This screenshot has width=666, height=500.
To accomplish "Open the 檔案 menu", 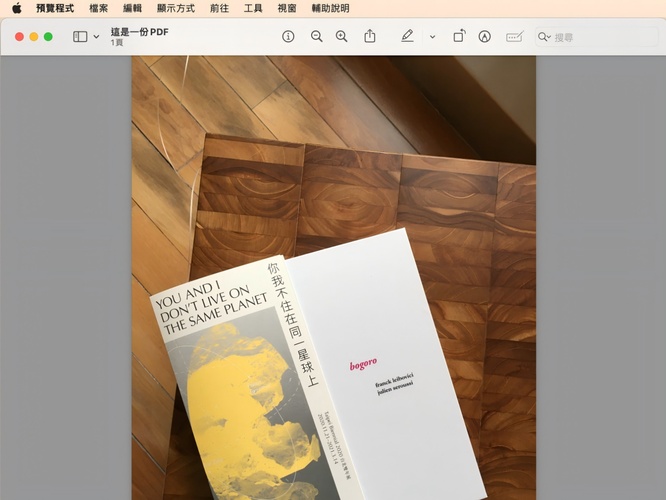I will (x=99, y=8).
